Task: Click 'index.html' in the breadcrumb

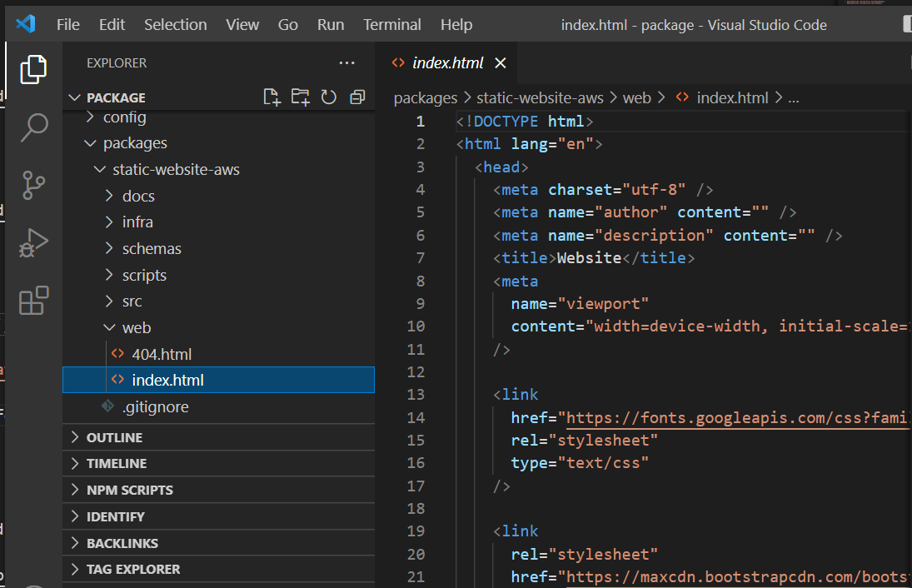Action: pos(732,97)
